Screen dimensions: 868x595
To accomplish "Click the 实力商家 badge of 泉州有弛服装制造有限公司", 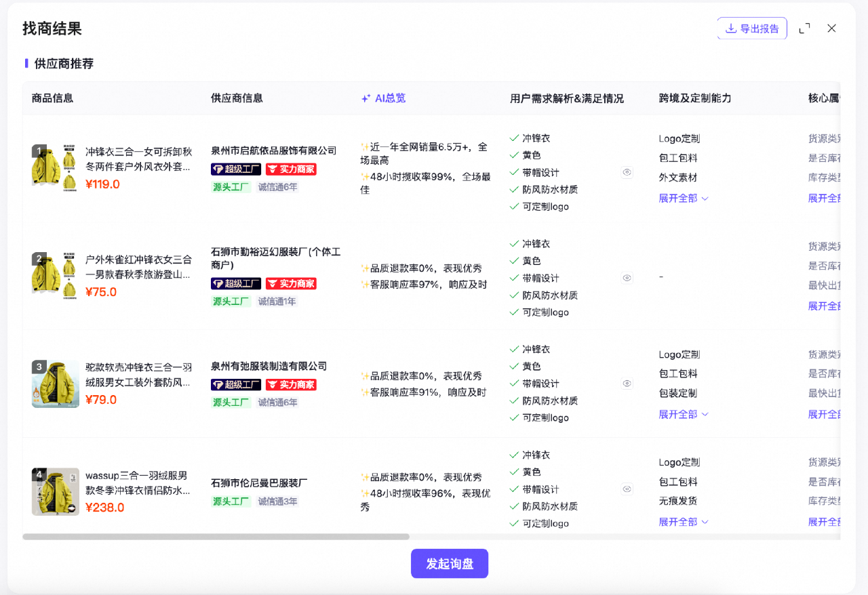I will point(291,384).
